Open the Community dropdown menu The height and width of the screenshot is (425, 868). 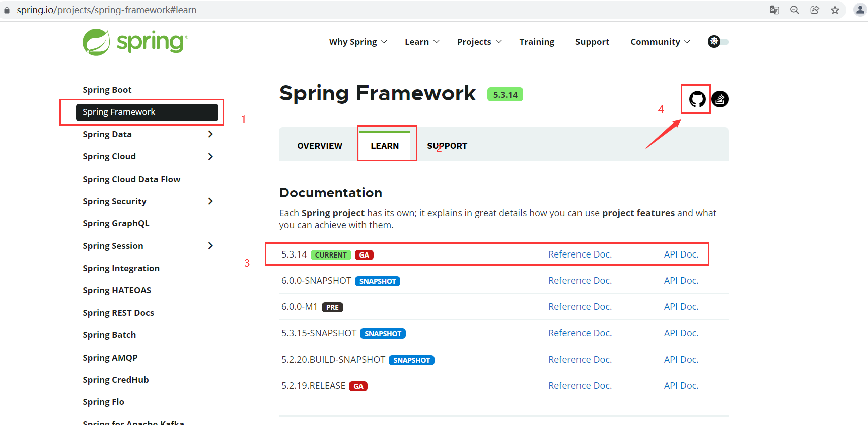coord(660,42)
